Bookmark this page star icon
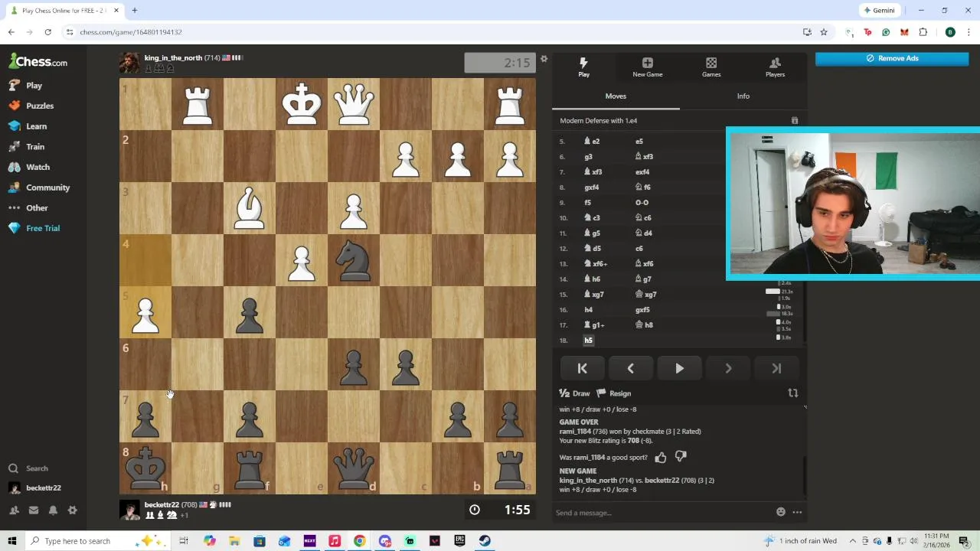The height and width of the screenshot is (551, 980). 824,32
